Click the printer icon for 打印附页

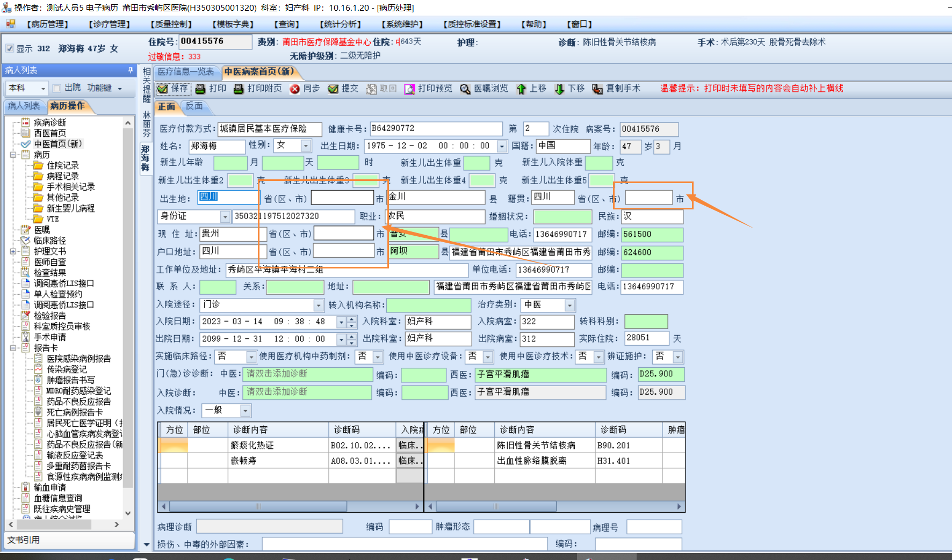(239, 89)
